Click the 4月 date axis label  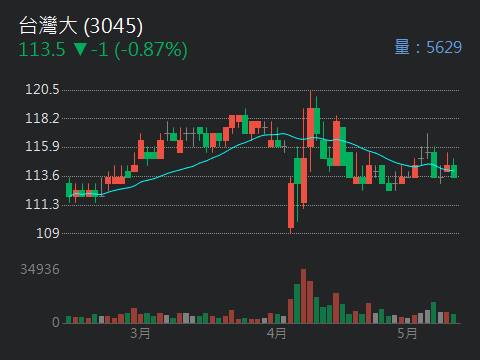(276, 333)
